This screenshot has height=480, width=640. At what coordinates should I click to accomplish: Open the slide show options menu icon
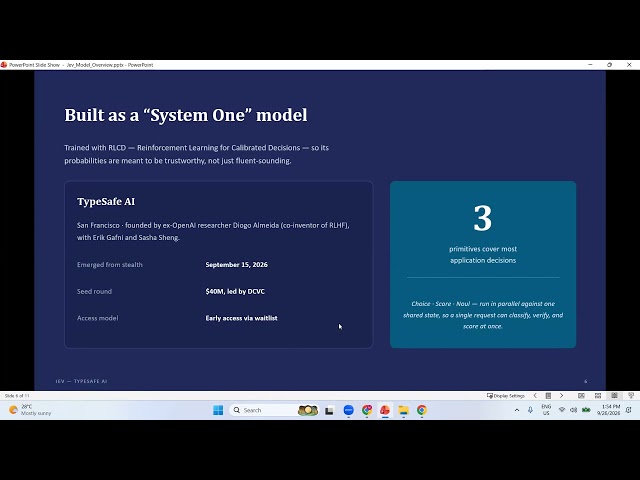click(548, 396)
